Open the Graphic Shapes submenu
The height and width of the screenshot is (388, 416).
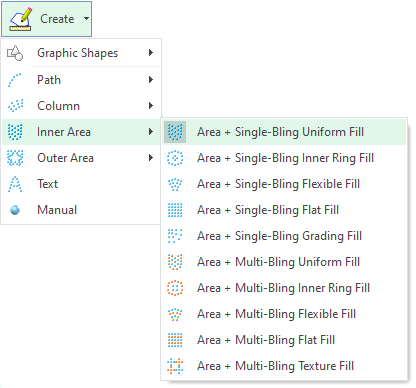point(81,53)
